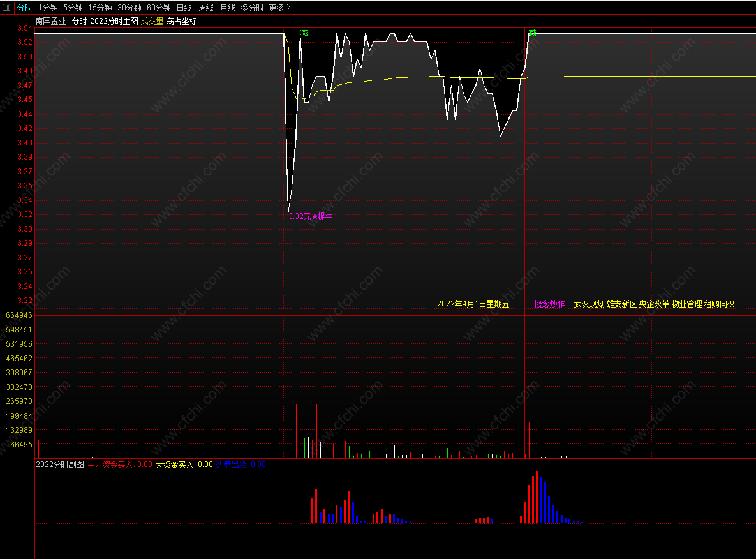Click the 成交量 volume label

tap(152, 21)
